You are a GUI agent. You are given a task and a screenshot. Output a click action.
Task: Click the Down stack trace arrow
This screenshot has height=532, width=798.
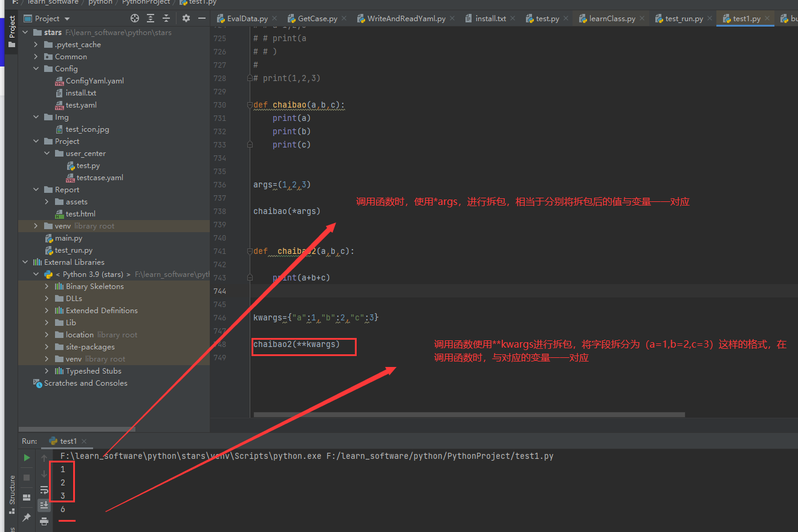tap(44, 473)
